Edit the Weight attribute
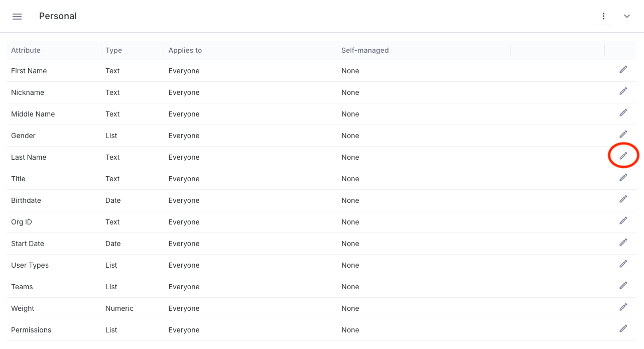644x349 pixels. click(x=623, y=307)
